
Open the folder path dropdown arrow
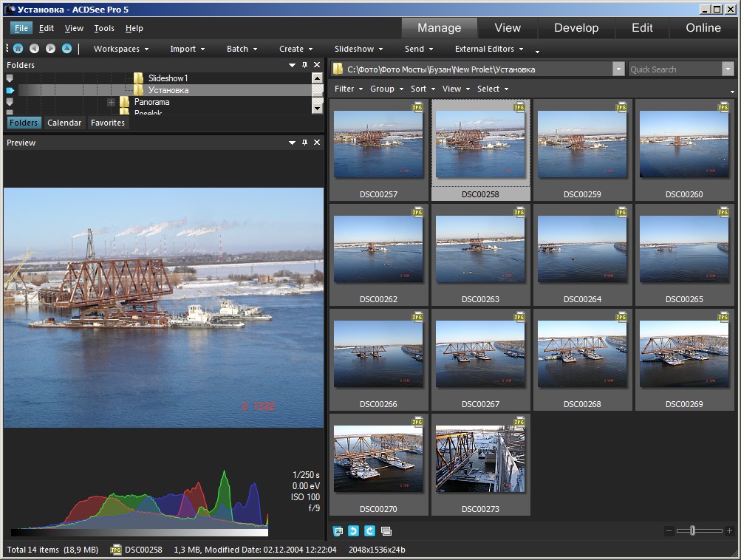(618, 69)
